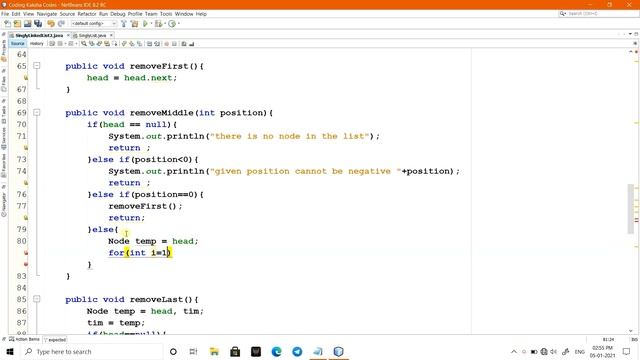640x360 pixels.
Task: Open the Action Items bottom tab
Action: tap(24, 339)
